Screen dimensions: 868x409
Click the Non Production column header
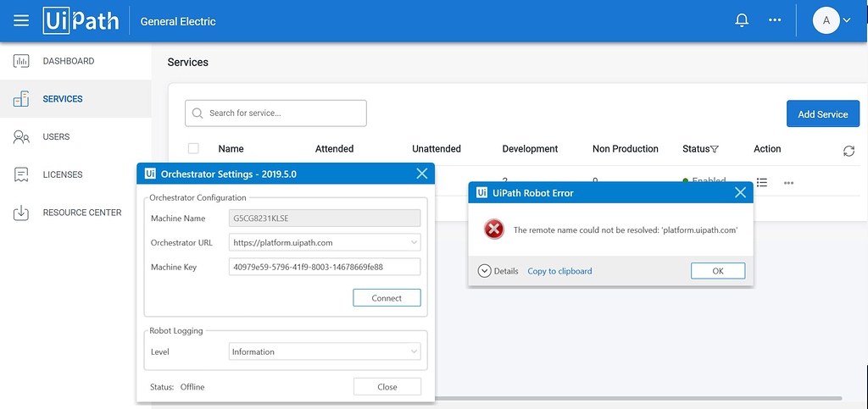(626, 149)
